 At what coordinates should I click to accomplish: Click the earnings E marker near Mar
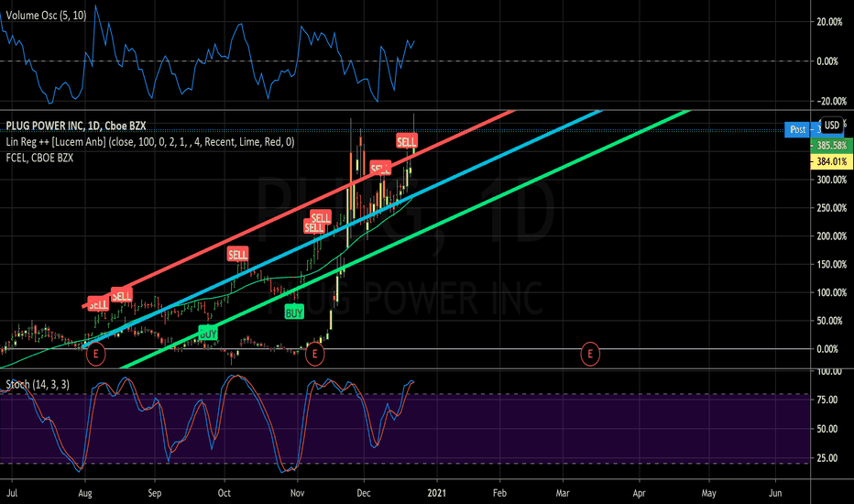pos(590,354)
